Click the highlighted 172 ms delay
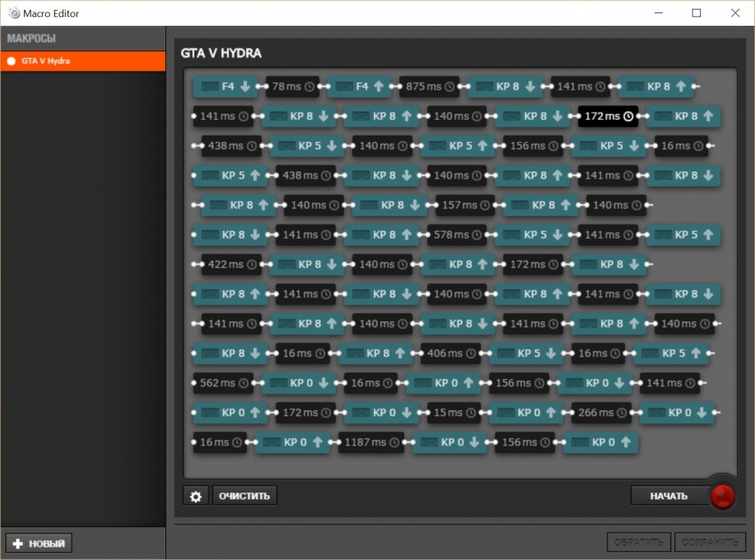The image size is (755, 560). (x=608, y=116)
